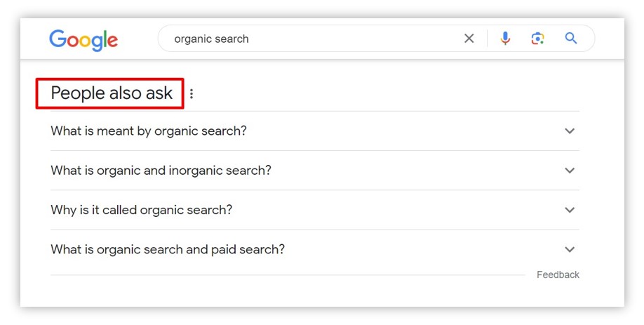Click the blue capital G of the logo
This screenshot has height=325, width=644.
click(x=58, y=39)
